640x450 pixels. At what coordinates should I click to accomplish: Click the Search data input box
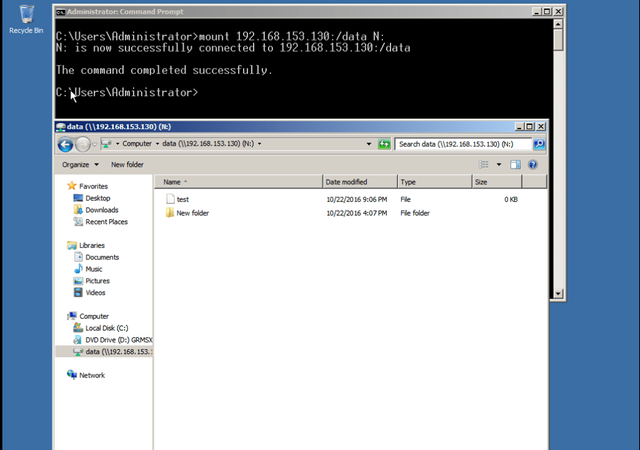[x=463, y=144]
